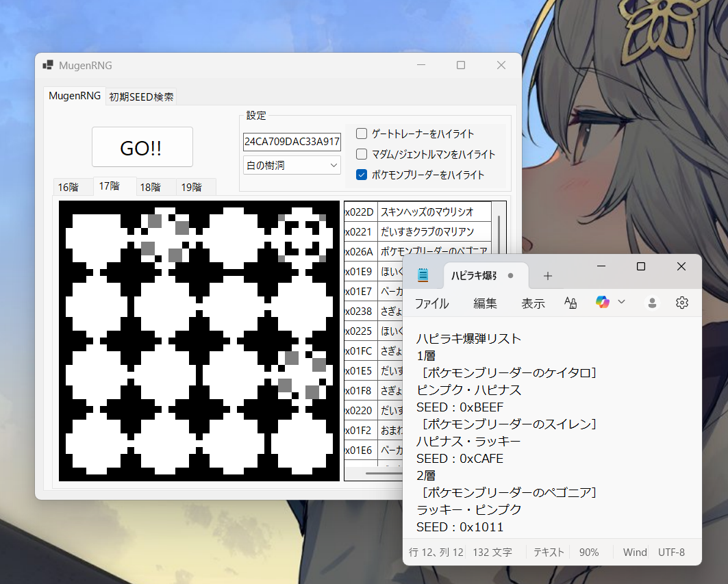Click the x01F8 cell in the trainer list
Screen dimensions: 728x584
(361, 391)
